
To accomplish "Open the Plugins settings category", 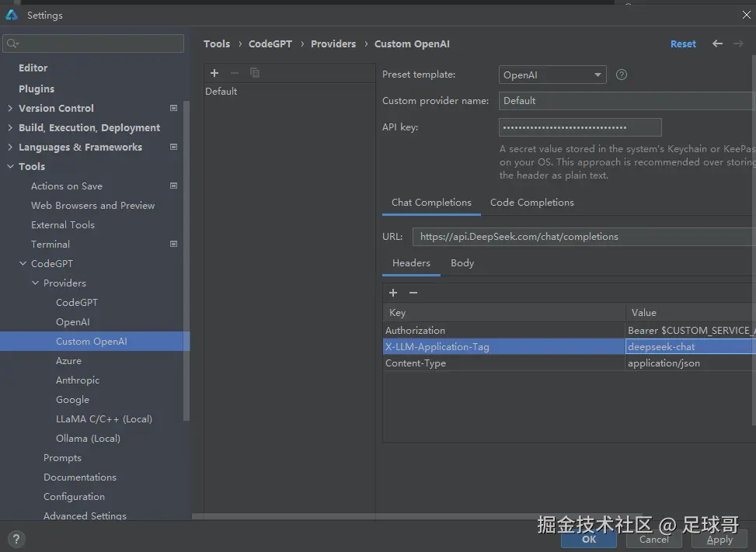I will 37,89.
